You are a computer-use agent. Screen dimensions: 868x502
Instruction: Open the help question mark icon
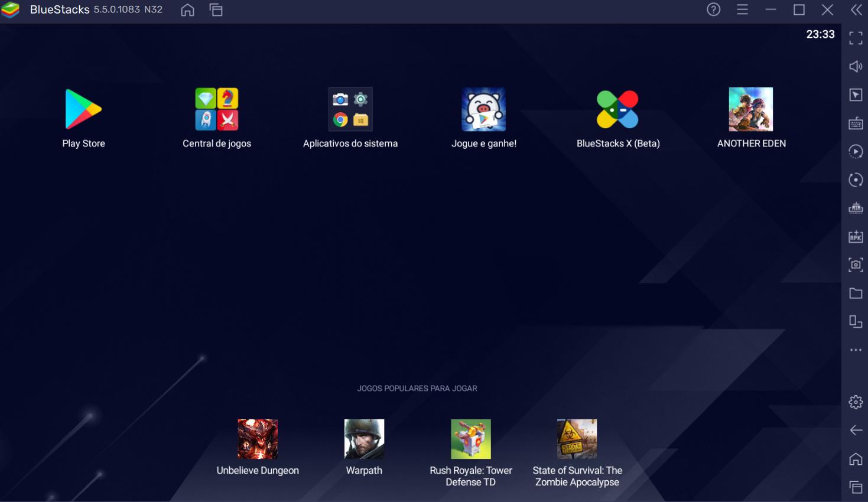[x=714, y=9]
